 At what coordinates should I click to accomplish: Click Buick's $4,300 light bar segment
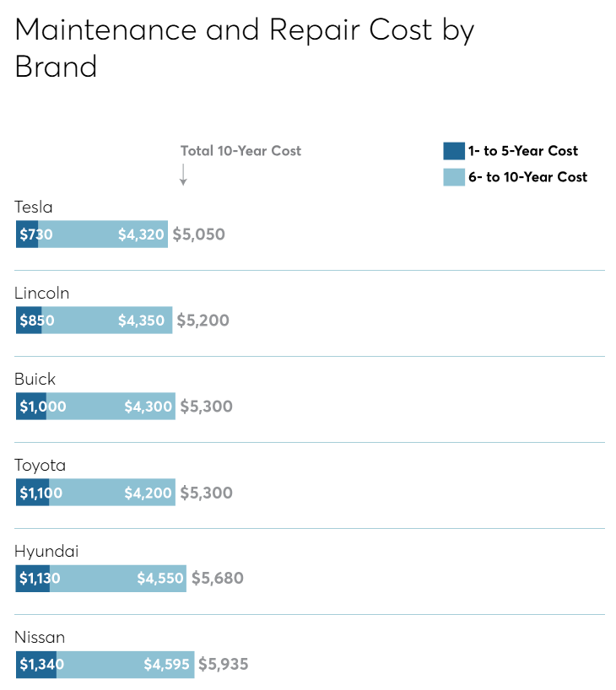[110, 407]
